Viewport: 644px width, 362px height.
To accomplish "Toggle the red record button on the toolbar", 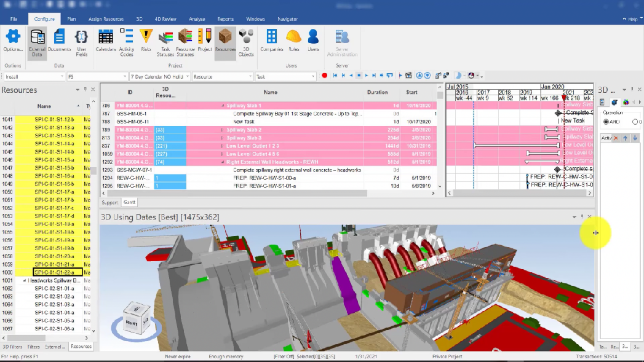I will 324,76.
